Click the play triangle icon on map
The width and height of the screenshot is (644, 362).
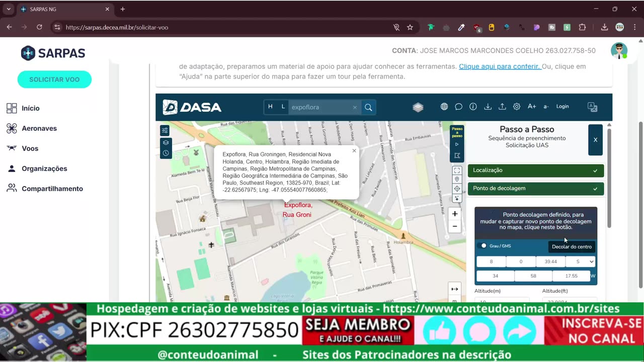click(x=457, y=144)
